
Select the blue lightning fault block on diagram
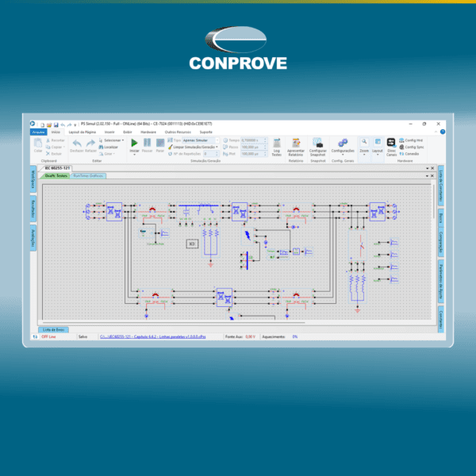pyautogui.click(x=248, y=235)
